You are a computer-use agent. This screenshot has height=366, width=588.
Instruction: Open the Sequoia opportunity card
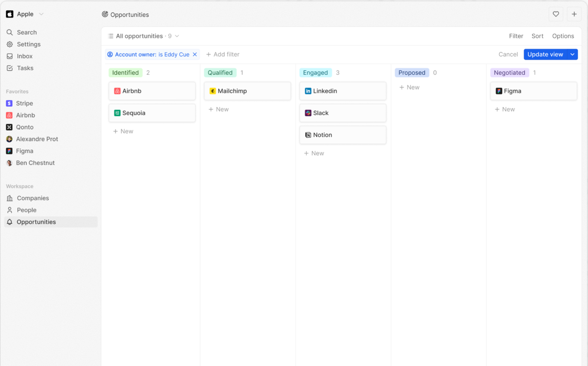(x=152, y=113)
